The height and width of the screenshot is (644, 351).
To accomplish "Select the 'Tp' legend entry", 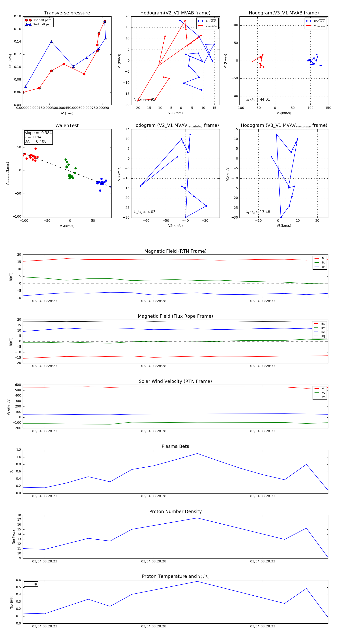I will pos(31,584).
